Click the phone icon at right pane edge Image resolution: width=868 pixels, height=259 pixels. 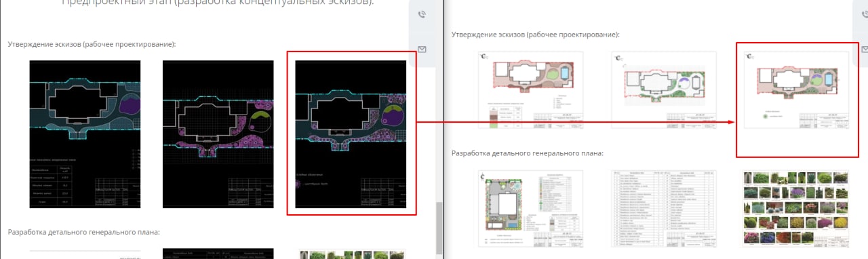pos(864,14)
